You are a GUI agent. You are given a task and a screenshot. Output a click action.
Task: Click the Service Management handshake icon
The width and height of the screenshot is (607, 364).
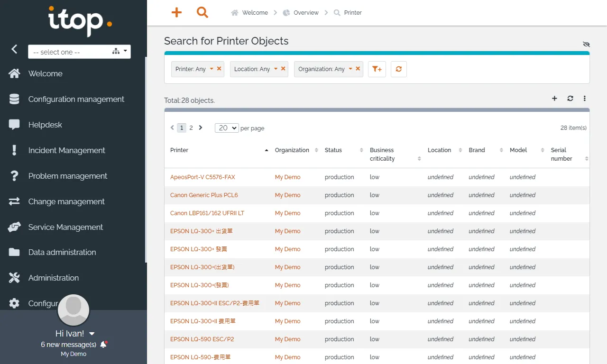(x=14, y=227)
